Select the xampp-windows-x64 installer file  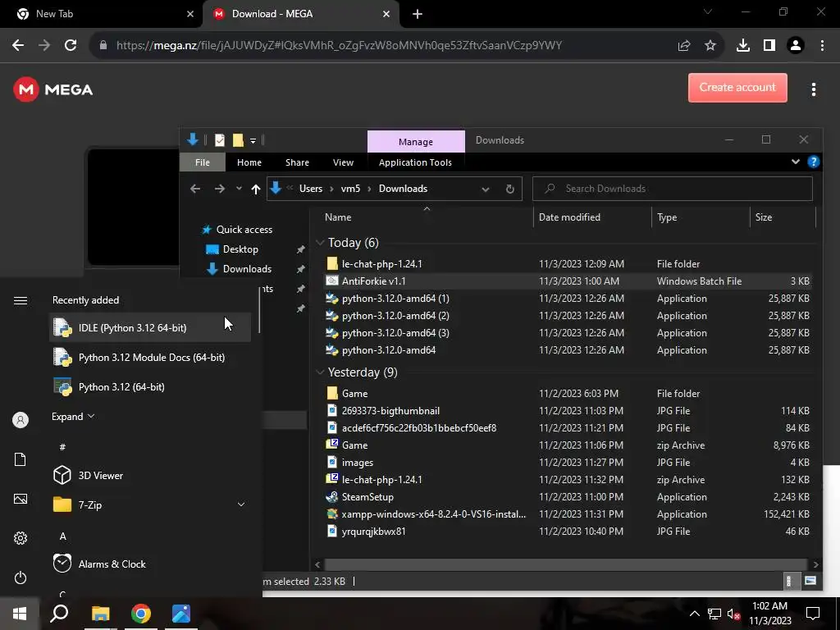click(x=568, y=514)
